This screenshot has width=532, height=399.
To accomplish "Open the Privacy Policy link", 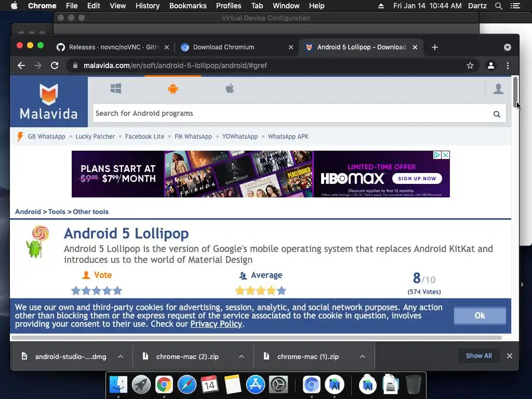I will (216, 324).
